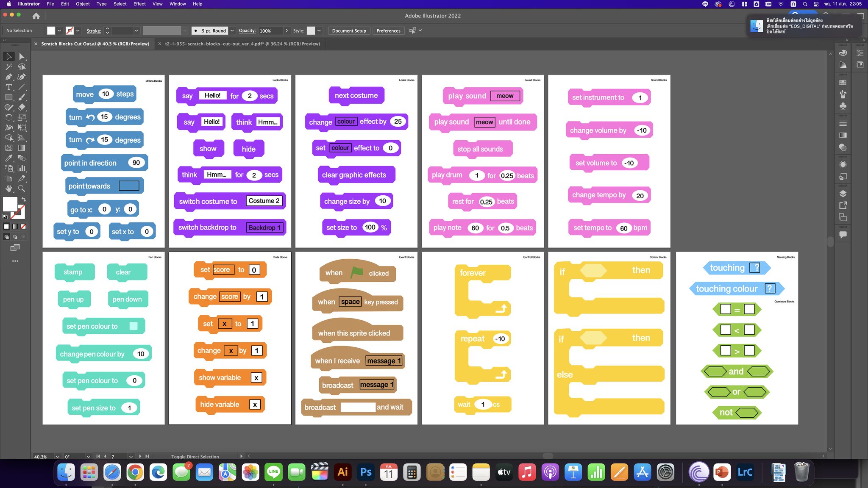The height and width of the screenshot is (488, 868).
Task: Select the Pen tool
Action: [x=9, y=77]
